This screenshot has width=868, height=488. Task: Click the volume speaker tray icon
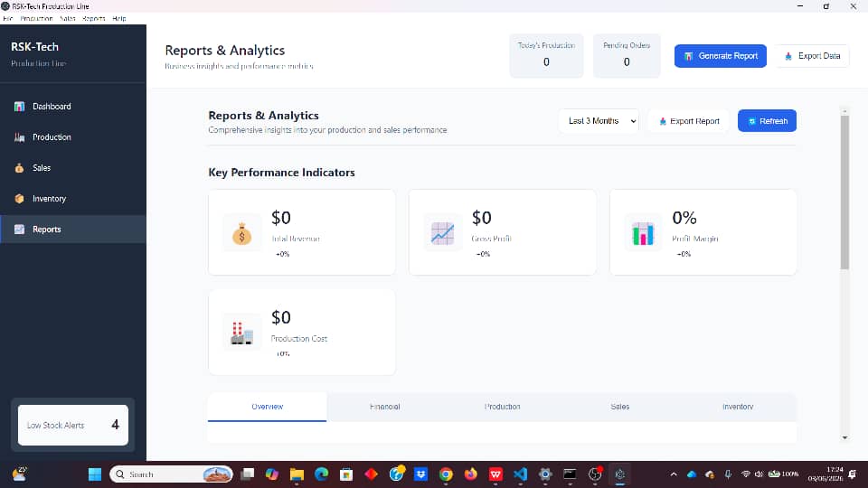click(759, 474)
